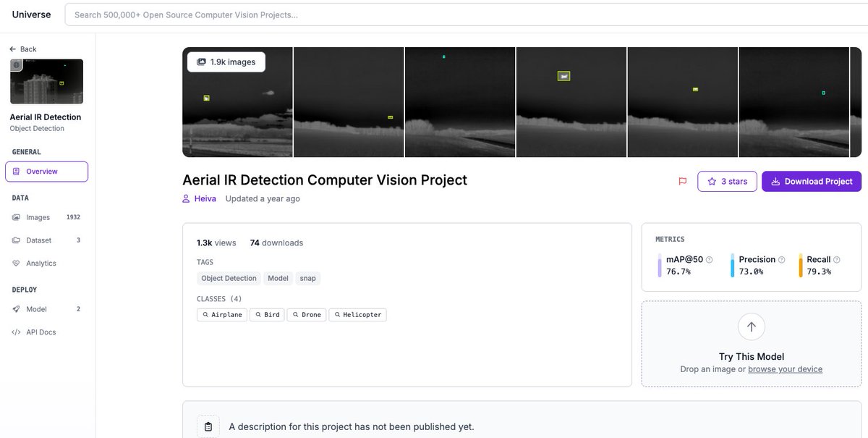Click the upload arrow circle icon

tap(751, 327)
